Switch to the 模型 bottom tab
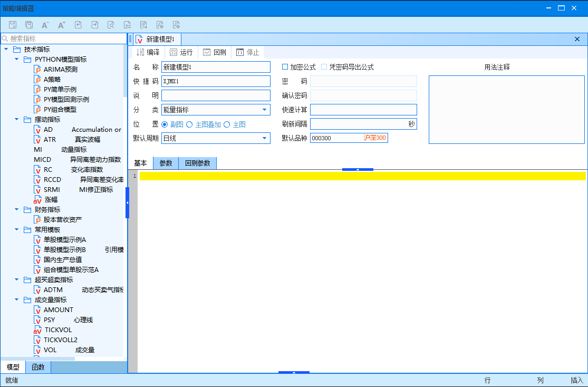 tap(13, 367)
